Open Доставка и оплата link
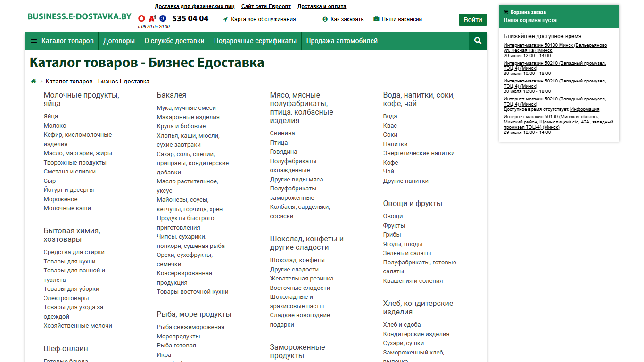 click(322, 7)
